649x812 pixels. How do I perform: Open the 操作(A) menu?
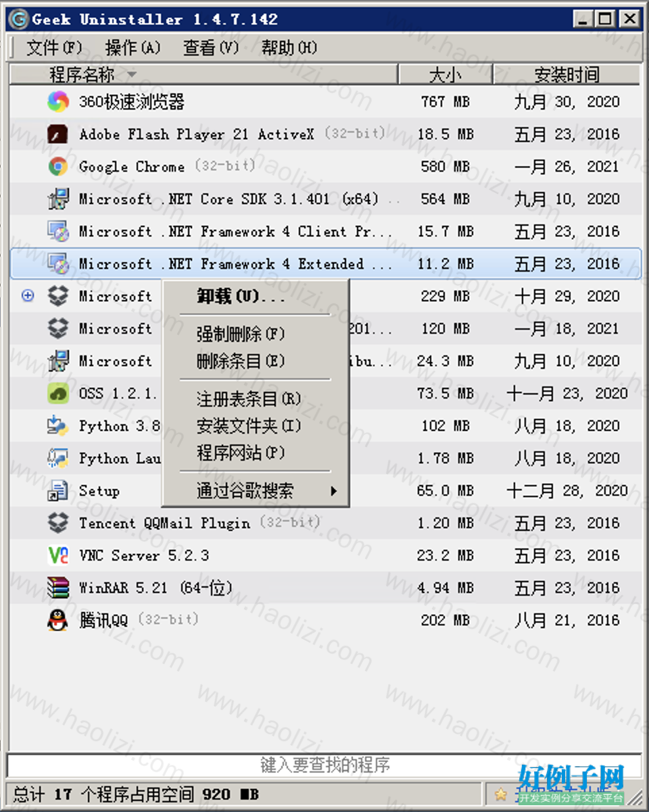[133, 48]
